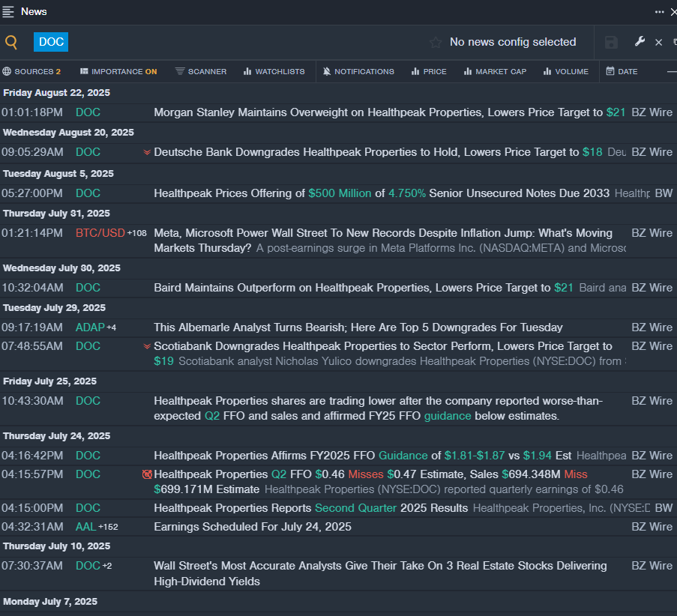677x616 pixels.
Task: Open Healthpeak Reports Second Quarter 2025 Results
Action: pos(311,507)
